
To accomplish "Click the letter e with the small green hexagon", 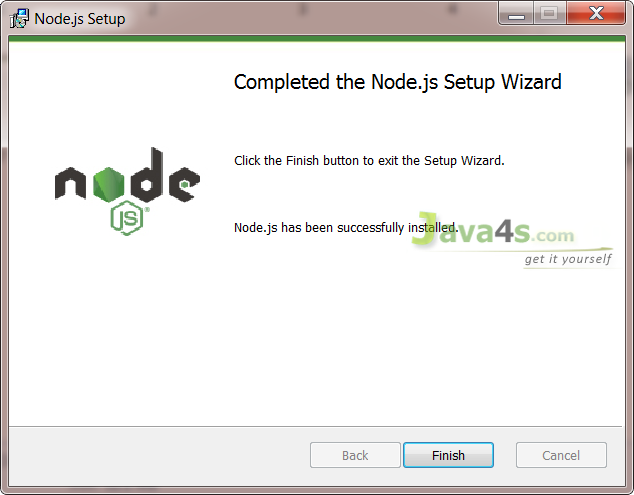I will [184, 185].
